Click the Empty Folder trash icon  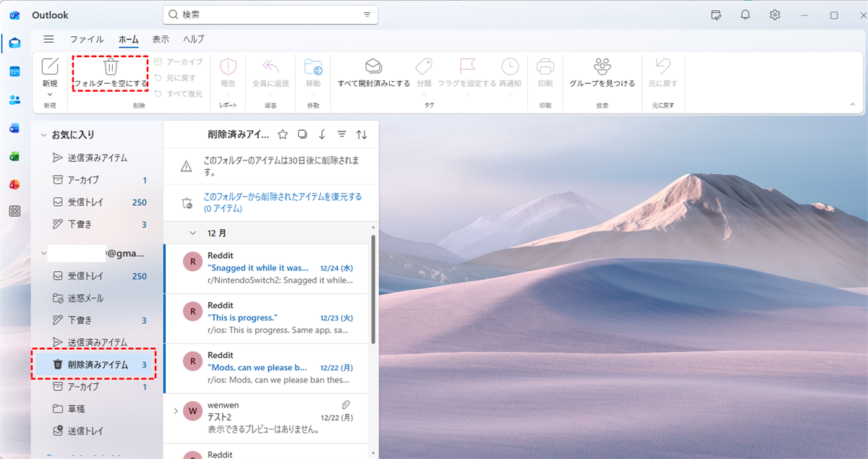111,67
